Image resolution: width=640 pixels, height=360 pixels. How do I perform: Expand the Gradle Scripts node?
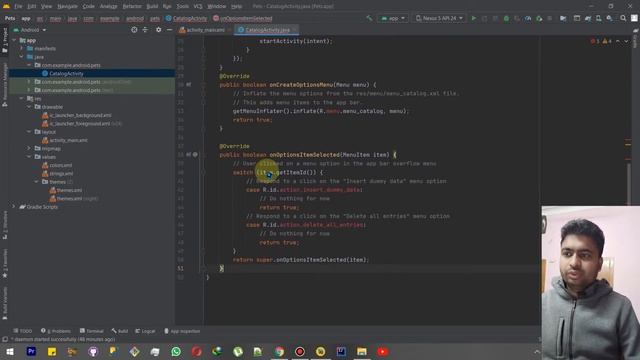14,207
